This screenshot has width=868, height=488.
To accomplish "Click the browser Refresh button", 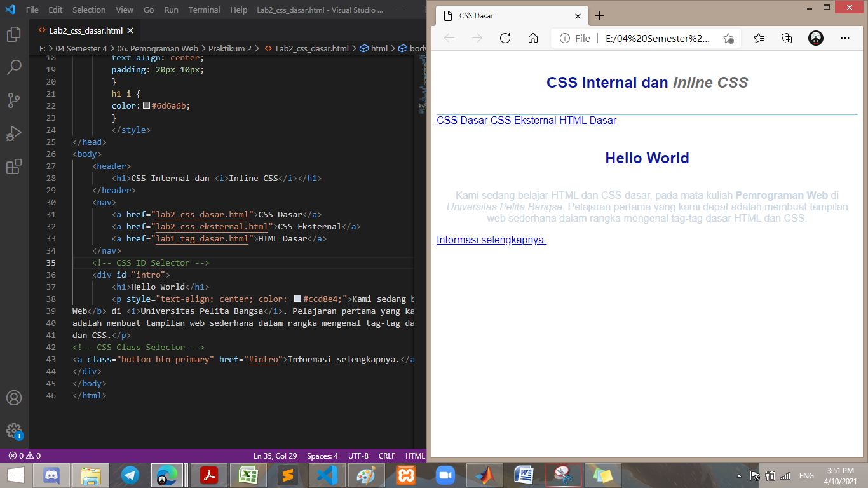I will 505,38.
